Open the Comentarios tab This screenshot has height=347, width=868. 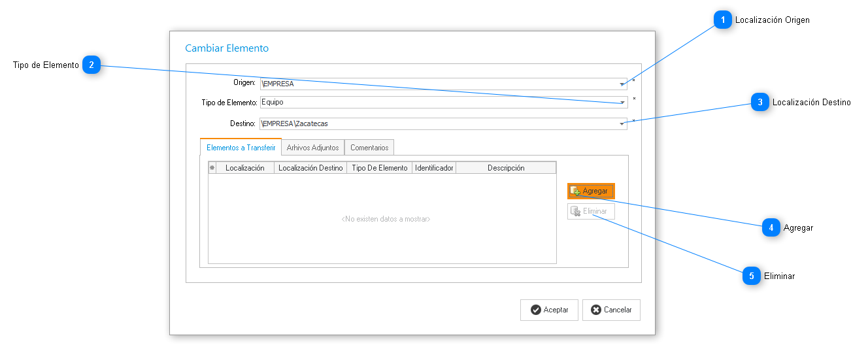[x=369, y=148]
